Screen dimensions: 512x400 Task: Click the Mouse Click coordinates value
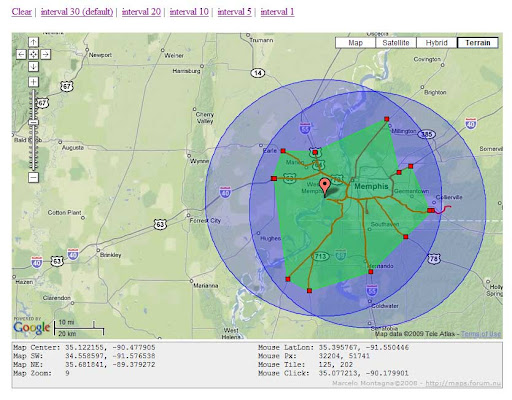pos(363,373)
